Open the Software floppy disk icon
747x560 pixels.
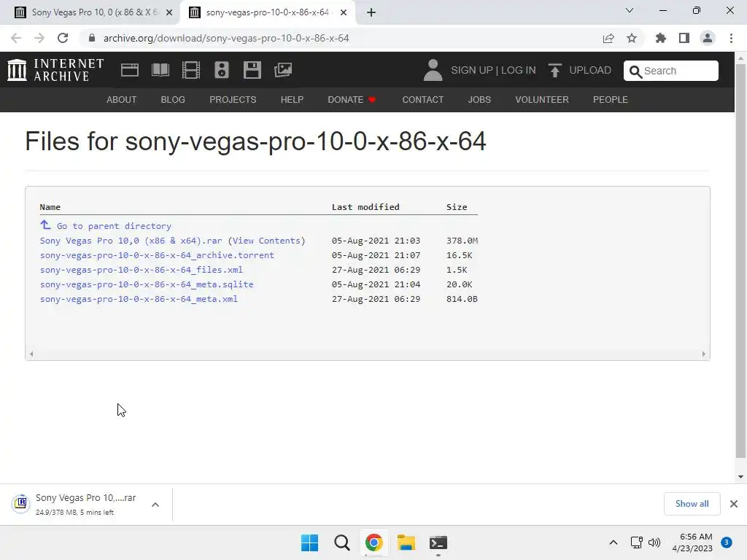pyautogui.click(x=252, y=70)
